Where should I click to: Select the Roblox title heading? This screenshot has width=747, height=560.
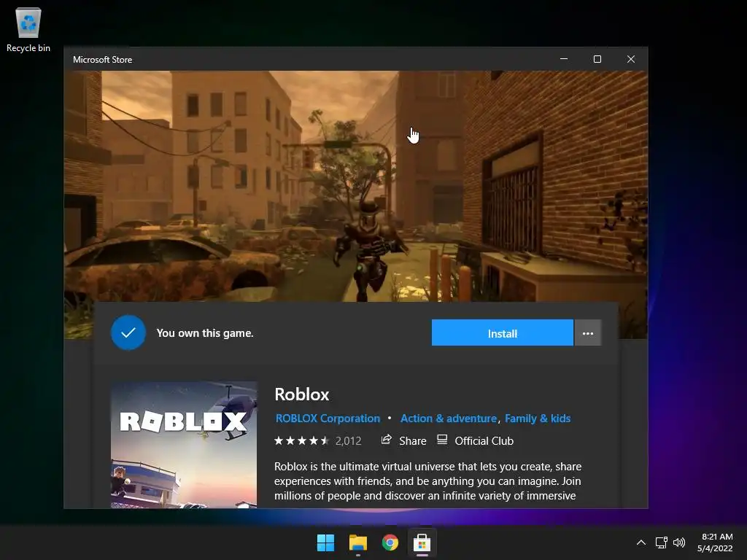click(x=302, y=394)
